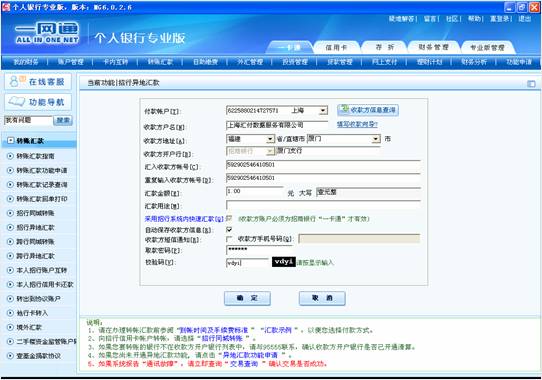Click the 确定 confirm button
This screenshot has height=380, width=542.
(x=247, y=298)
